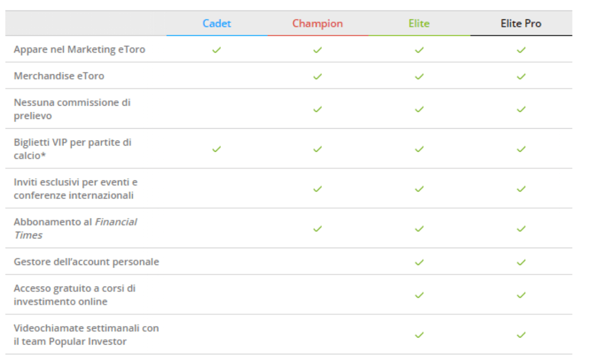The height and width of the screenshot is (364, 598).
Task: Click the Champion checkmark in Merchandise eToro row
Action: pos(317,76)
